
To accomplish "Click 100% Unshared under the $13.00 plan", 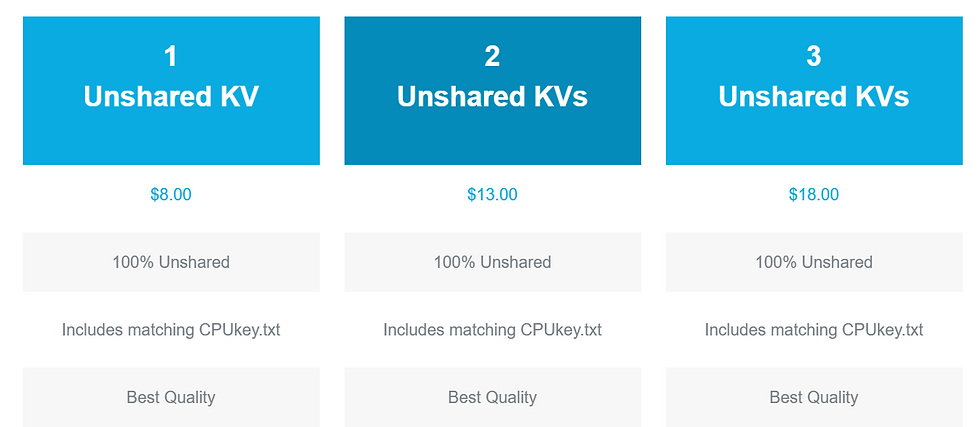I will tap(492, 262).
